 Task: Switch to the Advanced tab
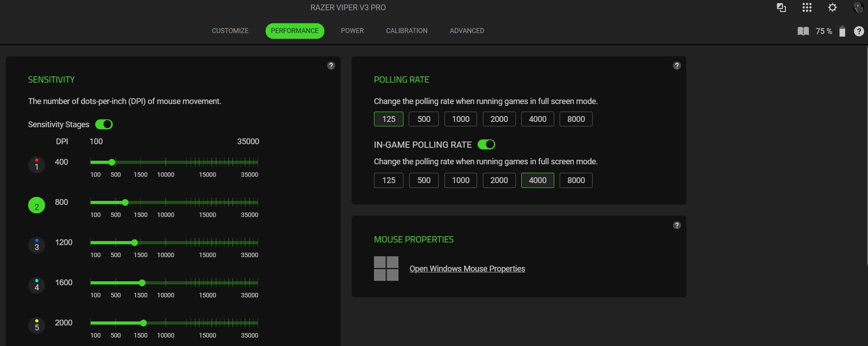pyautogui.click(x=467, y=31)
